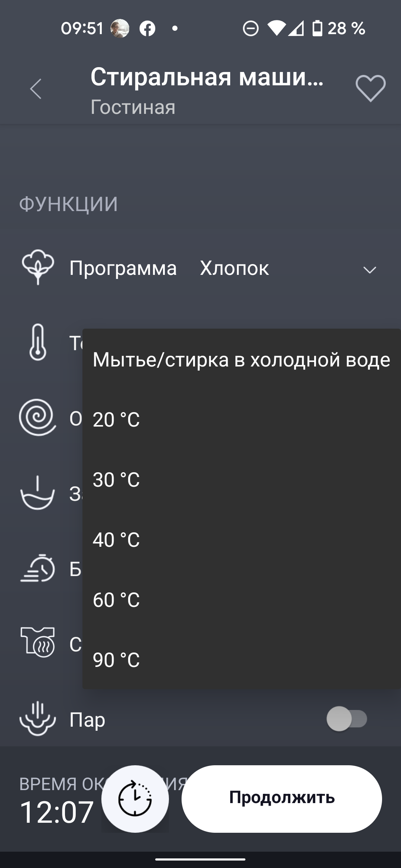Viewport: 401px width, 868px height.
Task: Select cold water wash option
Action: pos(241,360)
